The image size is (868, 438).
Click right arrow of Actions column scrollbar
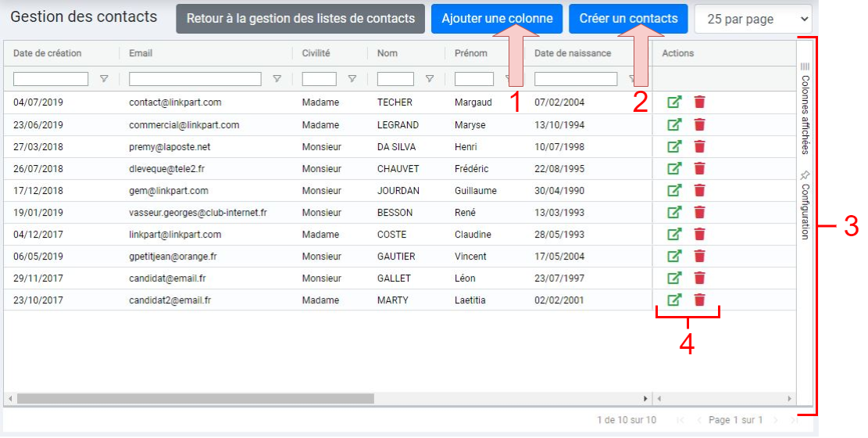(x=789, y=399)
